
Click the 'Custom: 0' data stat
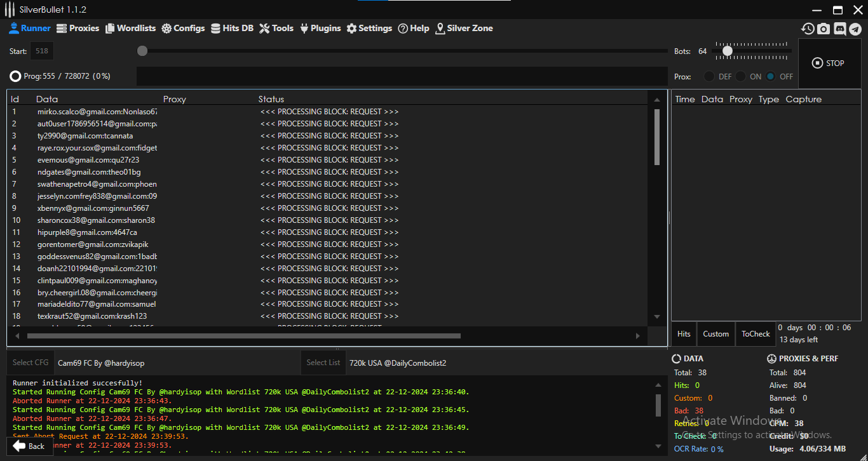click(x=693, y=398)
